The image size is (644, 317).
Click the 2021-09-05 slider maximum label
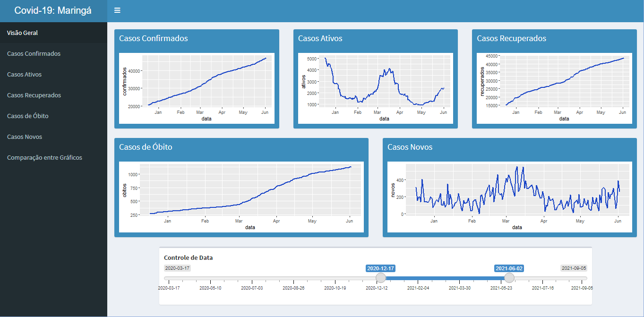pos(574,268)
